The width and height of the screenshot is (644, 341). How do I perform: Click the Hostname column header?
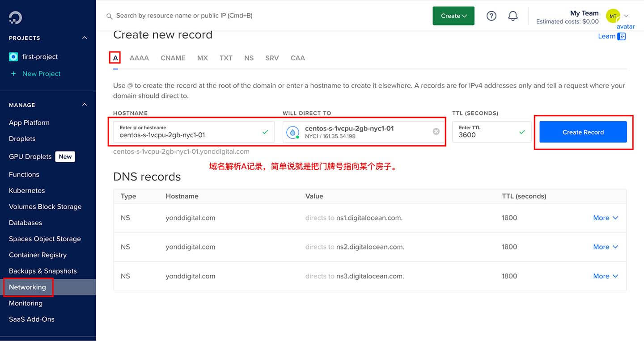[x=182, y=196]
